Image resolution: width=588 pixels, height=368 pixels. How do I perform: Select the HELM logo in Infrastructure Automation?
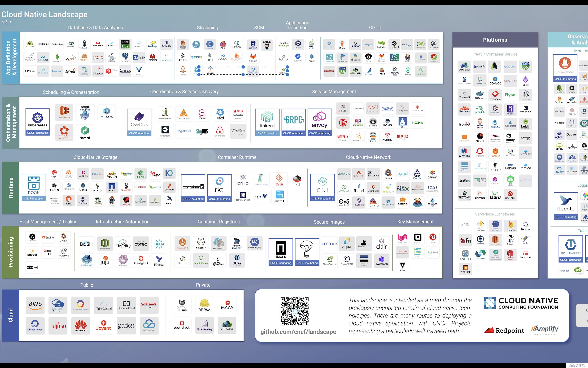(159, 244)
